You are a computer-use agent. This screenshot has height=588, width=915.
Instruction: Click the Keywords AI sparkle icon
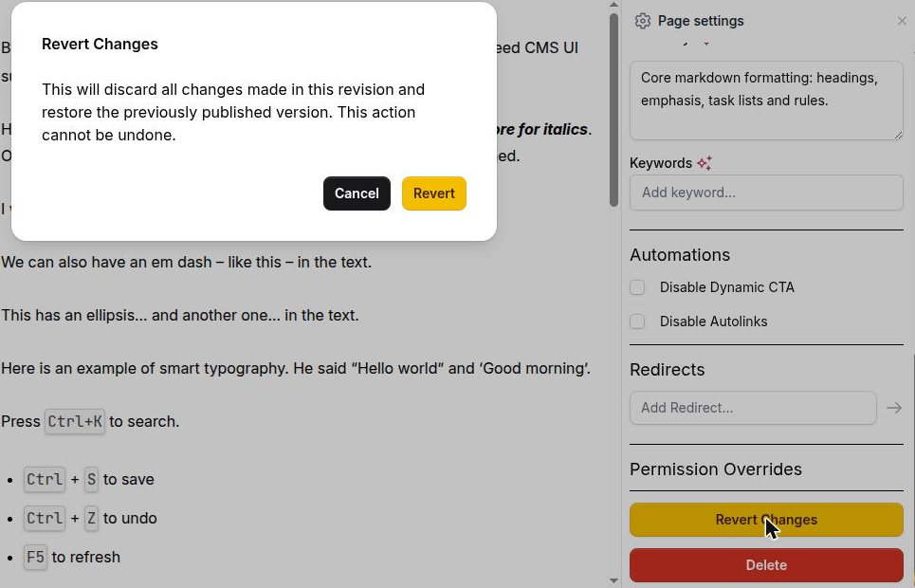pos(705,163)
